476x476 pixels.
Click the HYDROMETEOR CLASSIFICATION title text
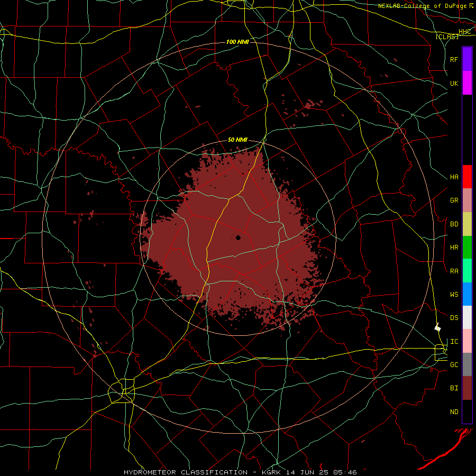(x=186, y=472)
